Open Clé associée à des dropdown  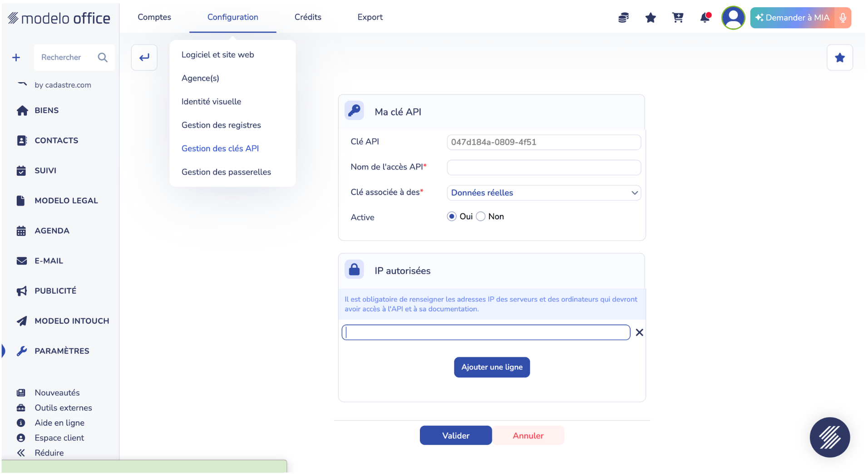(544, 193)
